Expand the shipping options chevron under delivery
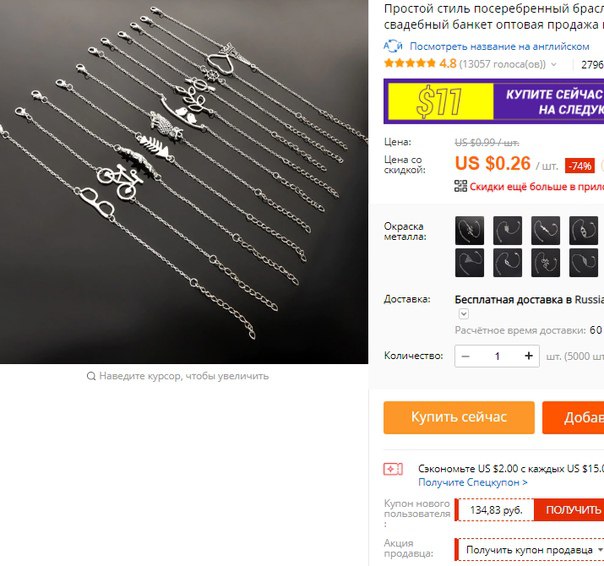This screenshot has height=566, width=604. click(x=464, y=314)
